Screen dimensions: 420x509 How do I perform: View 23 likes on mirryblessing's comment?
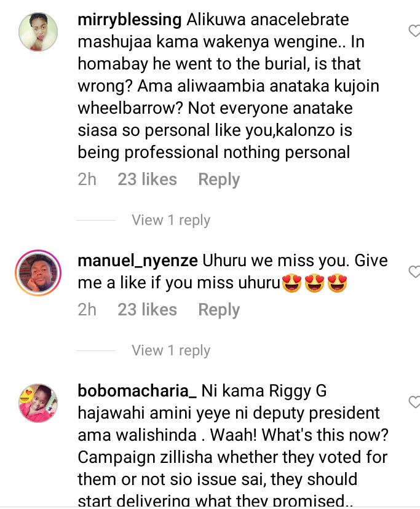(x=147, y=179)
